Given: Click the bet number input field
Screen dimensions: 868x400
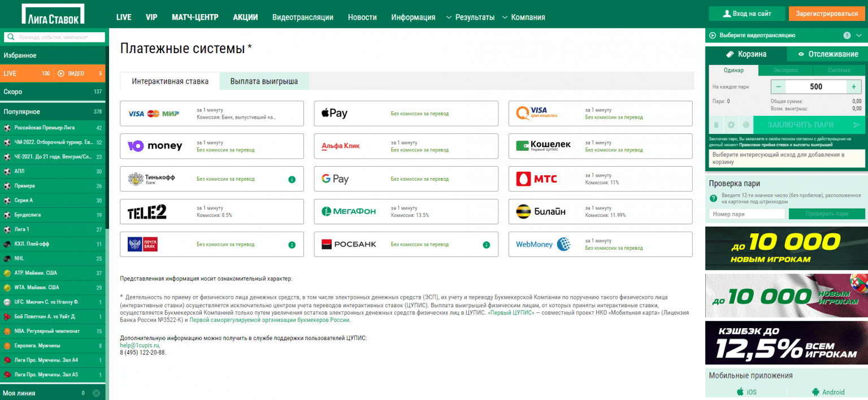Looking at the screenshot, I should pos(747,214).
